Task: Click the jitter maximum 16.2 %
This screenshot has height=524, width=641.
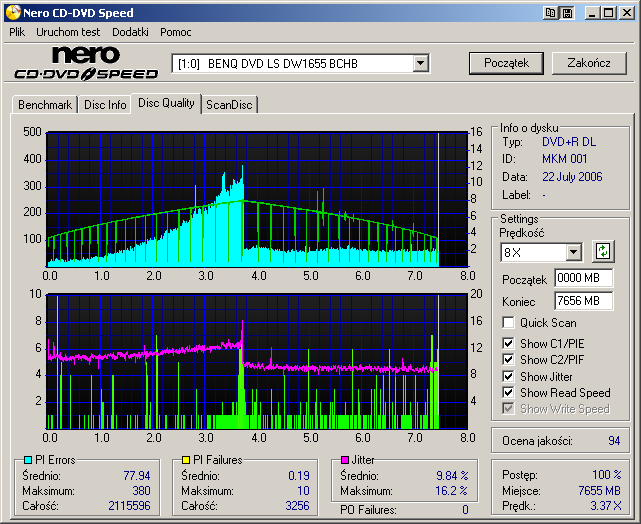Action: coord(451,490)
